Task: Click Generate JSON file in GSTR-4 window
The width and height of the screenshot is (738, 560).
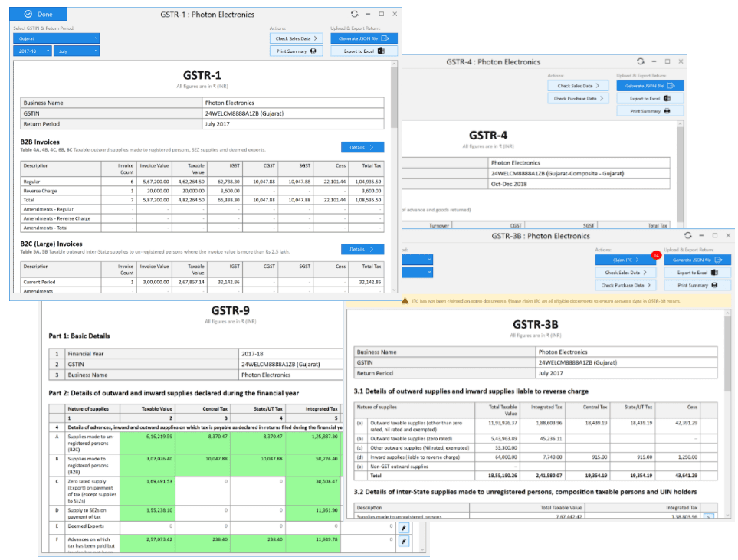Action: click(650, 86)
